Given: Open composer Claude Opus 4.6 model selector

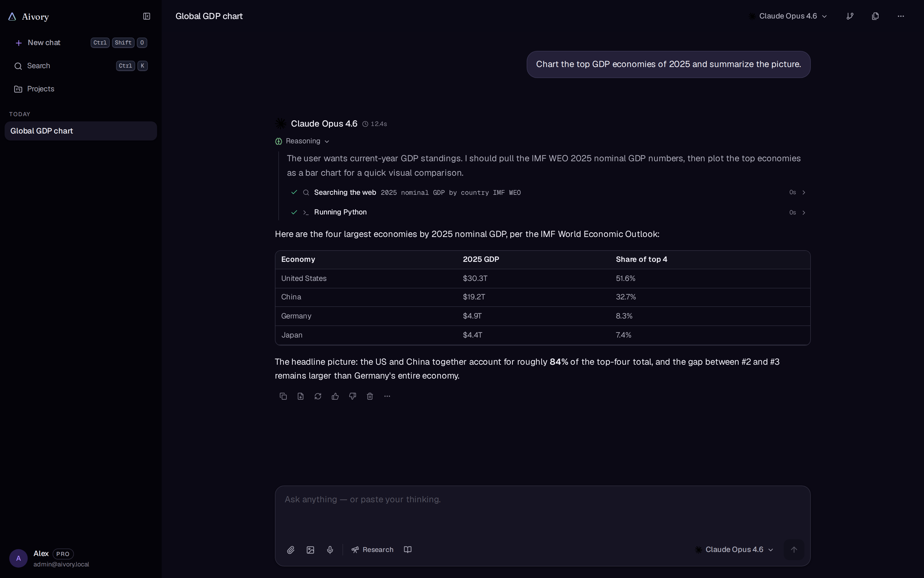Looking at the screenshot, I should [x=734, y=550].
